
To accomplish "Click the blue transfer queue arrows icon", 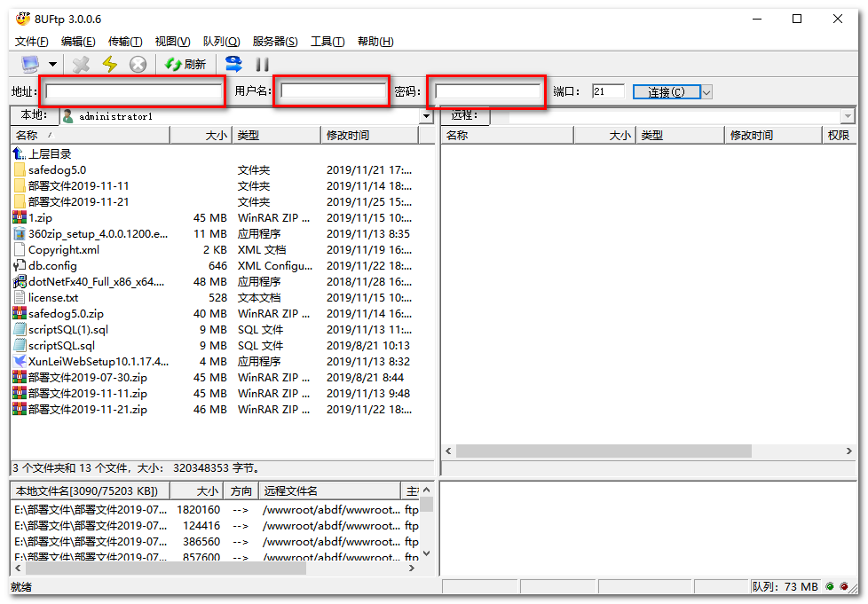I will coord(233,64).
